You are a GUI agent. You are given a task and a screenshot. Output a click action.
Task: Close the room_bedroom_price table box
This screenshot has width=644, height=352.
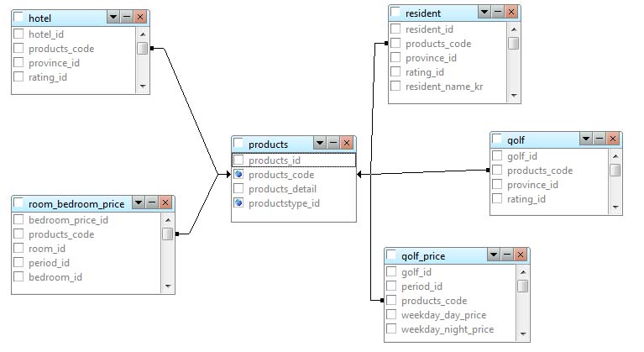click(x=165, y=202)
